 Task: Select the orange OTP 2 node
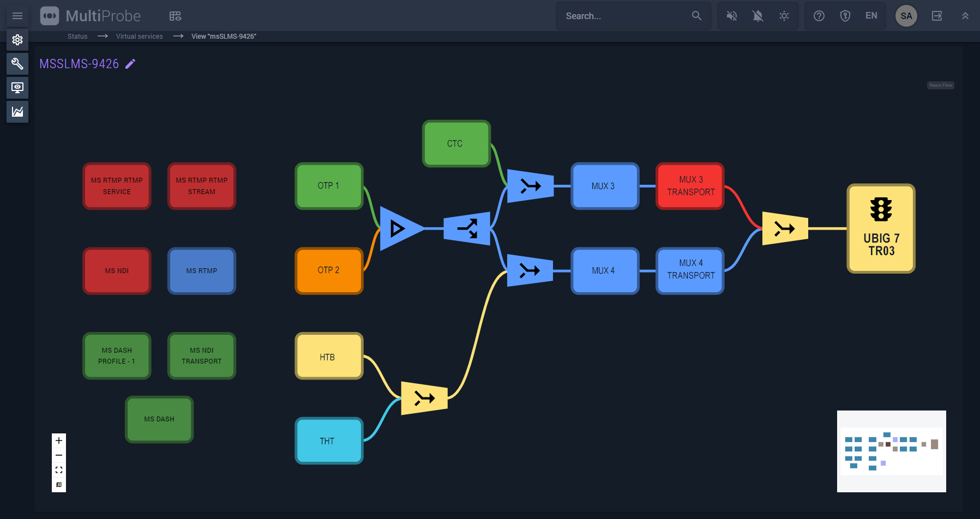click(329, 270)
